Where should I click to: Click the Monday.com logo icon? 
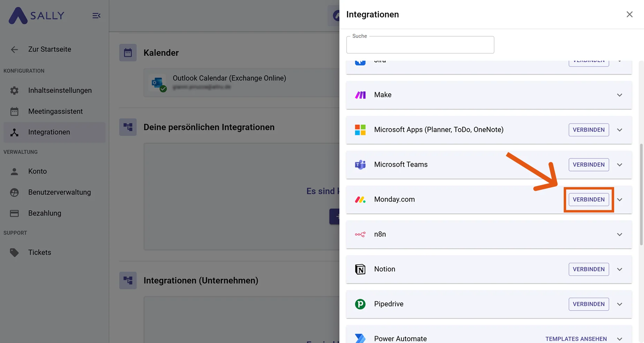point(360,200)
